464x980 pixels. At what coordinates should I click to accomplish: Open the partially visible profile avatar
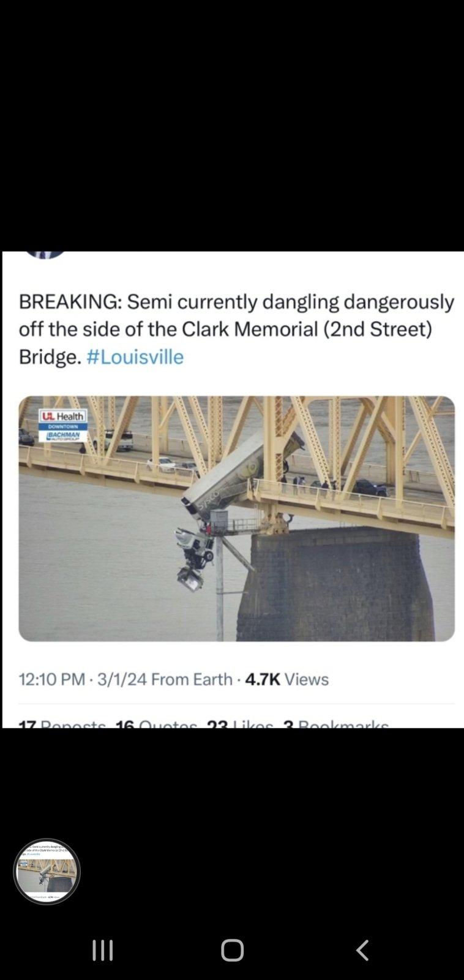click(44, 255)
